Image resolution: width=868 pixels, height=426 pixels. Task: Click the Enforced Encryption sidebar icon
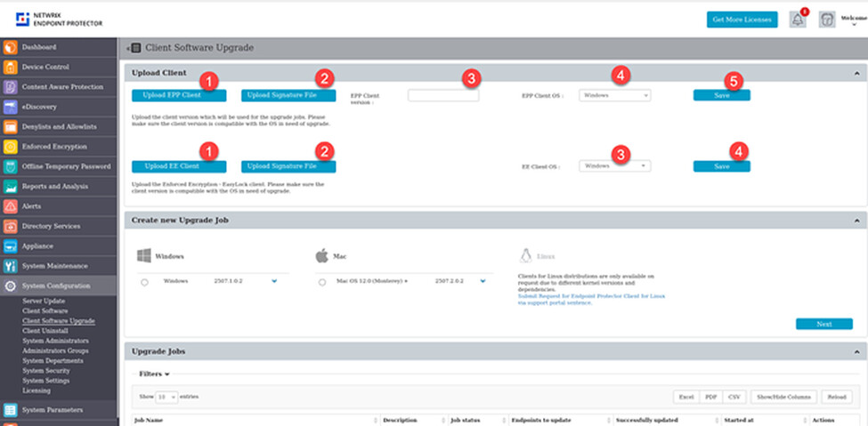10,147
